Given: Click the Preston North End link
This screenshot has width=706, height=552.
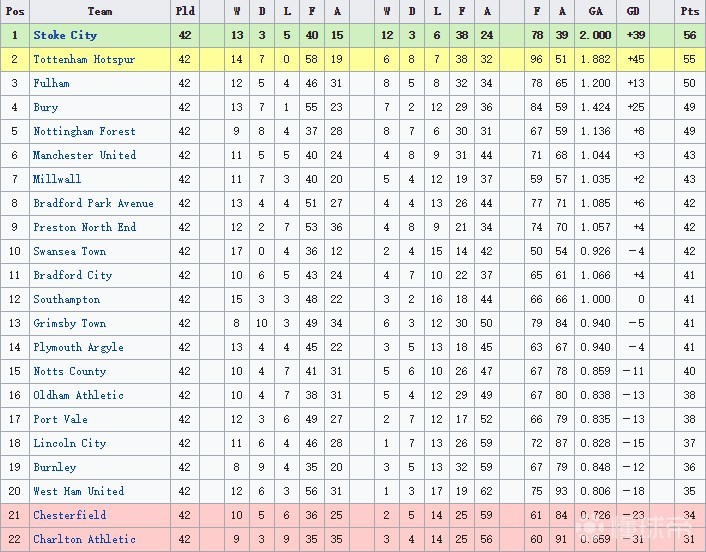Looking at the screenshot, I should [x=84, y=227].
